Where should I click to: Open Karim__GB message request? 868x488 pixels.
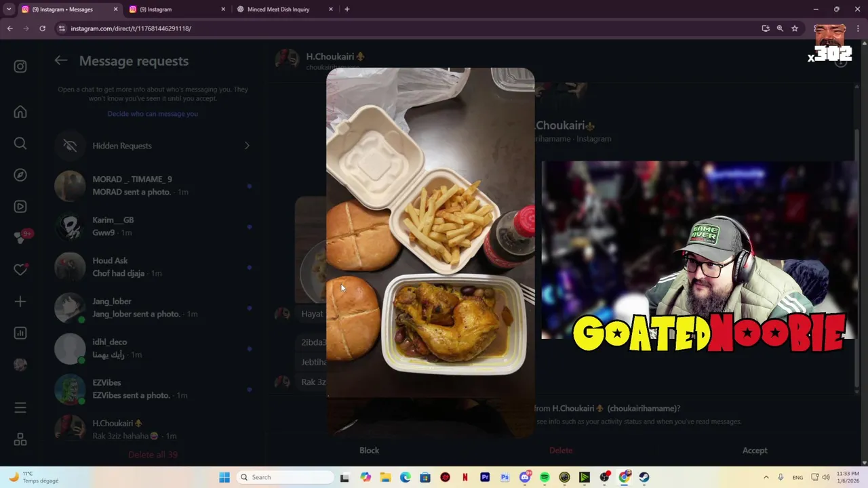(153, 226)
